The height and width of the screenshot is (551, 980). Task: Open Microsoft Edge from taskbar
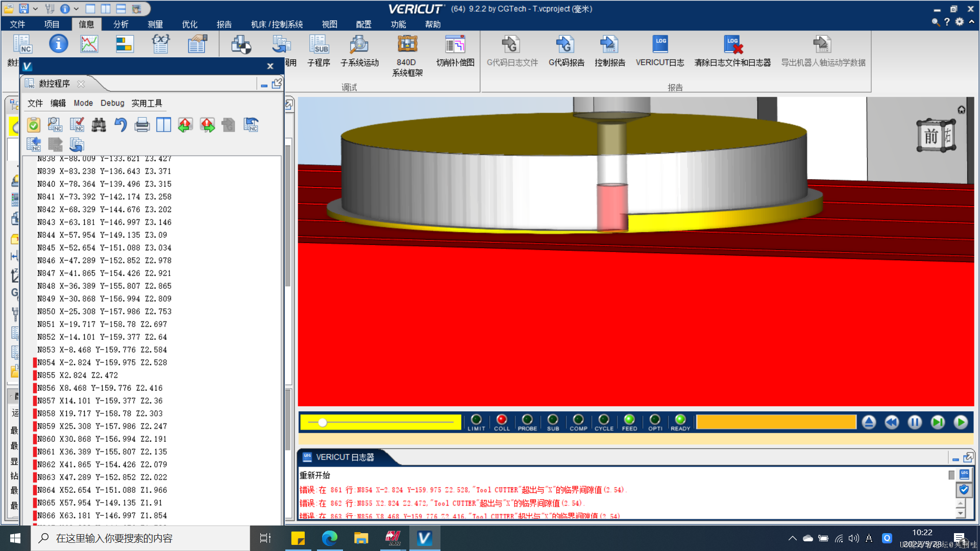330,538
